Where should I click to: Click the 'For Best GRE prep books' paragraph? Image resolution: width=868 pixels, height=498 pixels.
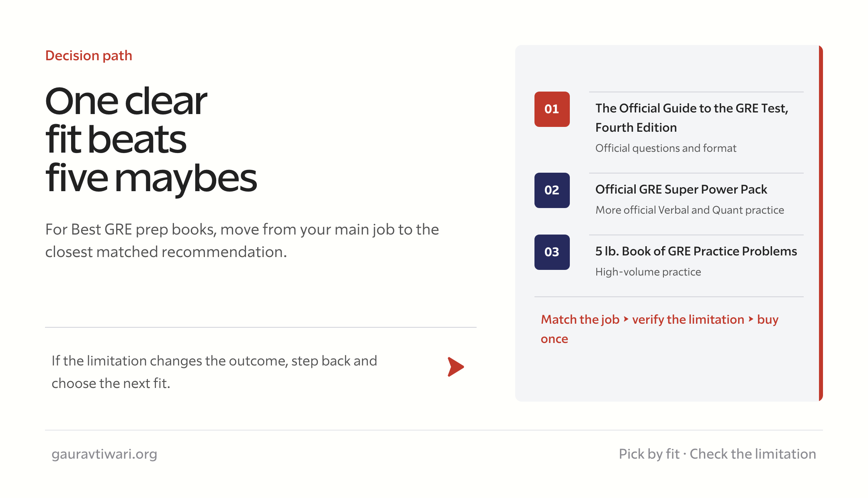242,241
